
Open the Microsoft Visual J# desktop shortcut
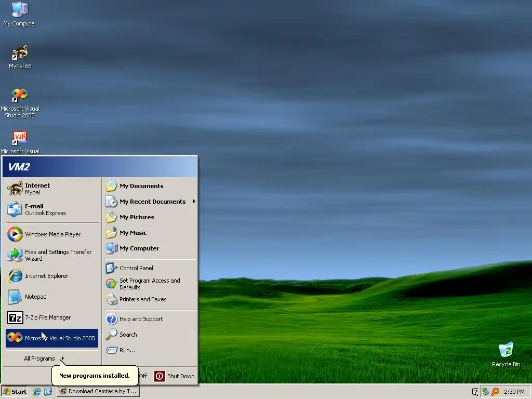(x=20, y=142)
